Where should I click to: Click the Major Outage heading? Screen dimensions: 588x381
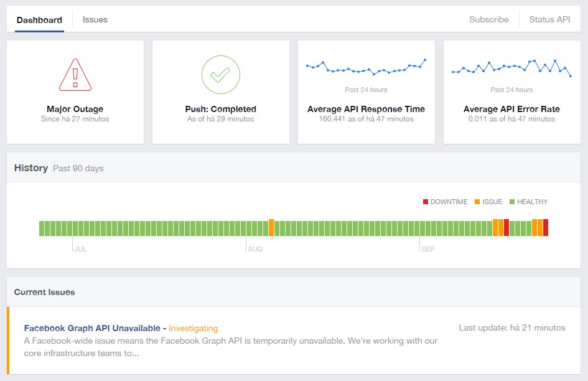tap(75, 109)
